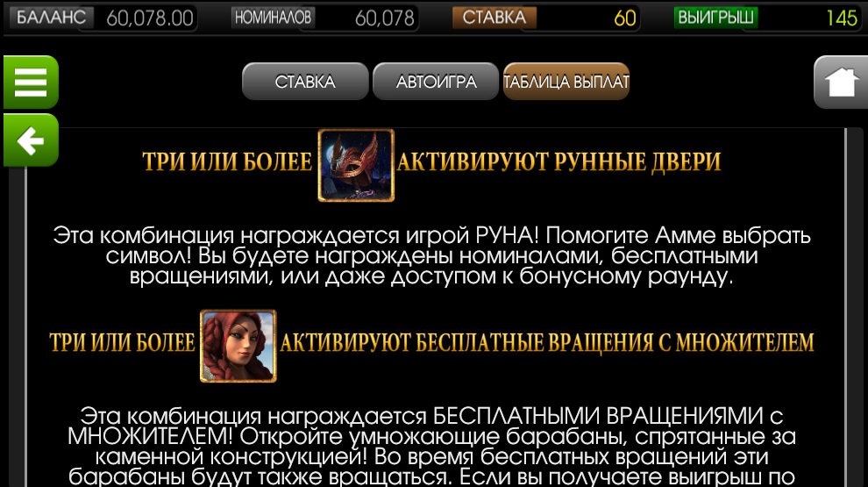868x487 pixels.
Task: Open the green hamburger menu
Action: (x=31, y=82)
